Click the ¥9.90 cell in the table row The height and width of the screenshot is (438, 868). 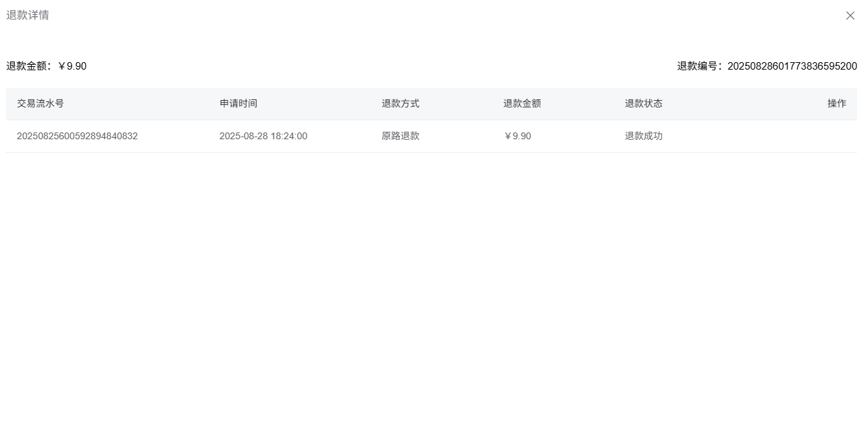coord(517,136)
